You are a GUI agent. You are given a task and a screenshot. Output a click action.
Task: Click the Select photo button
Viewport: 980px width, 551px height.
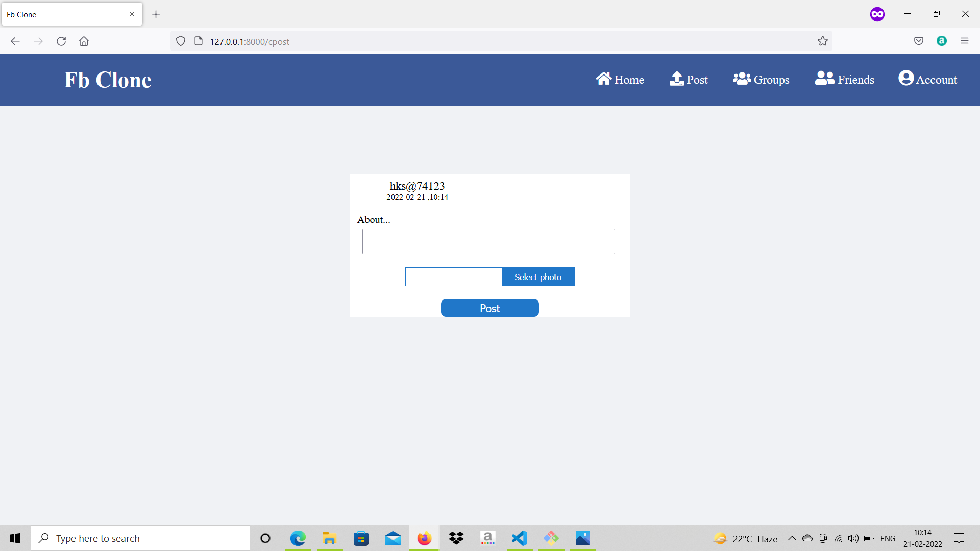coord(538,277)
